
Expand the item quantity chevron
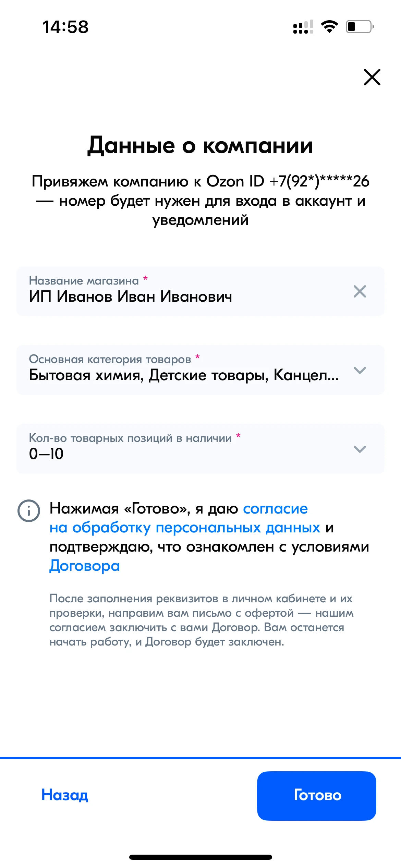[x=360, y=449]
